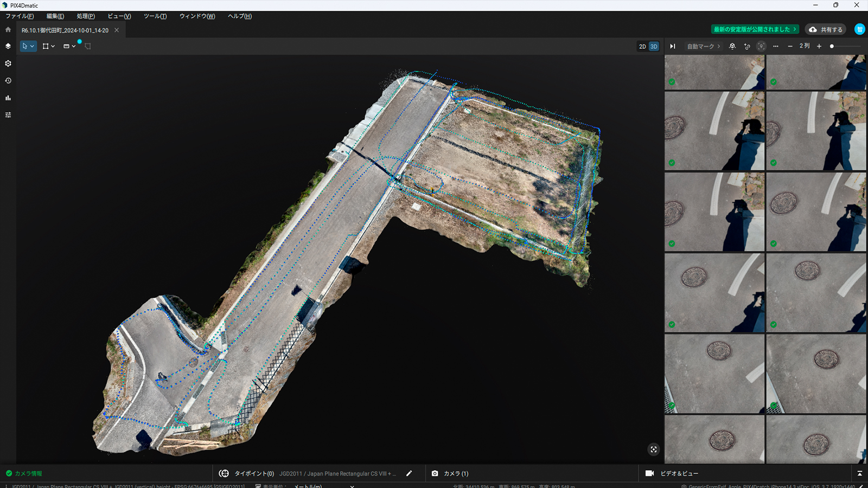
Task: Click the disabled polygon tool icon
Action: [x=88, y=46]
